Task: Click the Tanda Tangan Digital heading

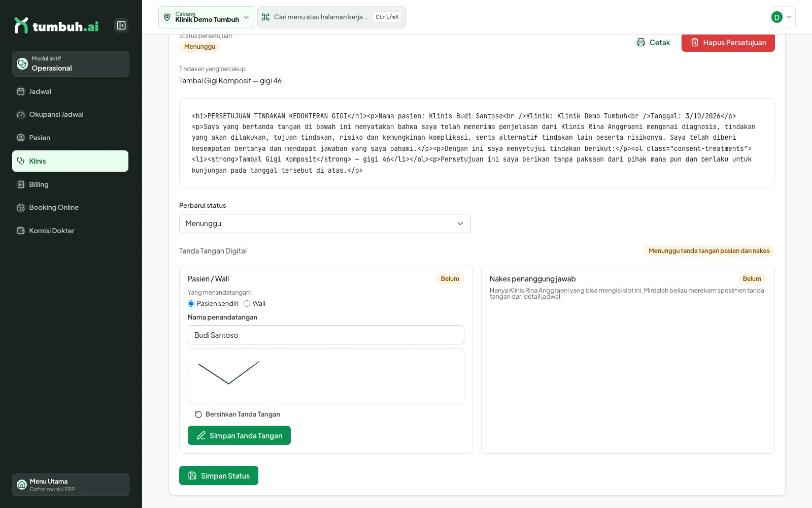Action: tap(213, 251)
